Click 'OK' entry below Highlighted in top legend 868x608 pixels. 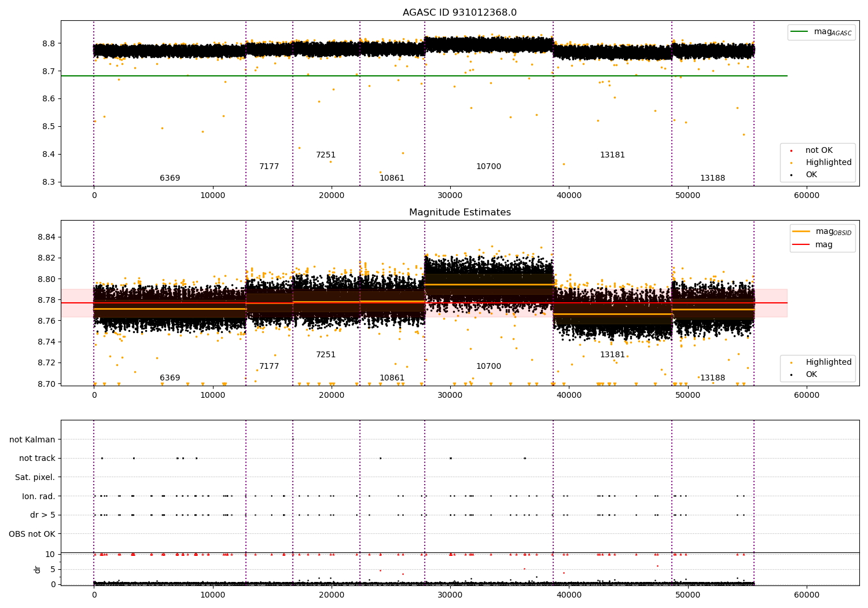811,175
